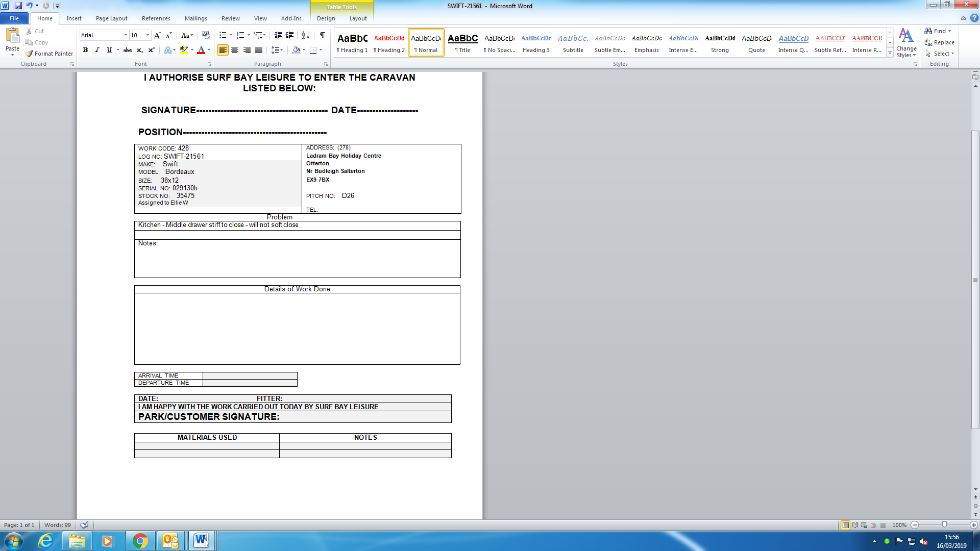
Task: Toggle italic formatting
Action: click(97, 50)
